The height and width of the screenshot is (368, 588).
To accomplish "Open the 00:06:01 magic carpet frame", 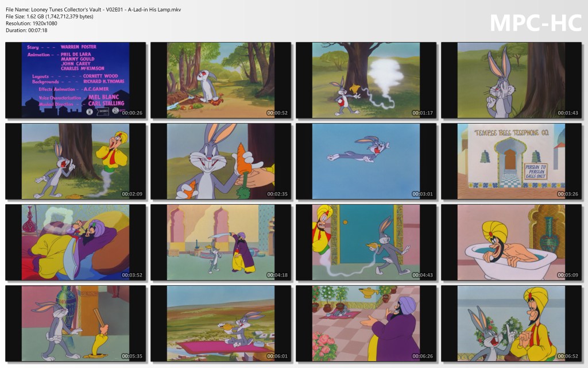I will (x=221, y=323).
